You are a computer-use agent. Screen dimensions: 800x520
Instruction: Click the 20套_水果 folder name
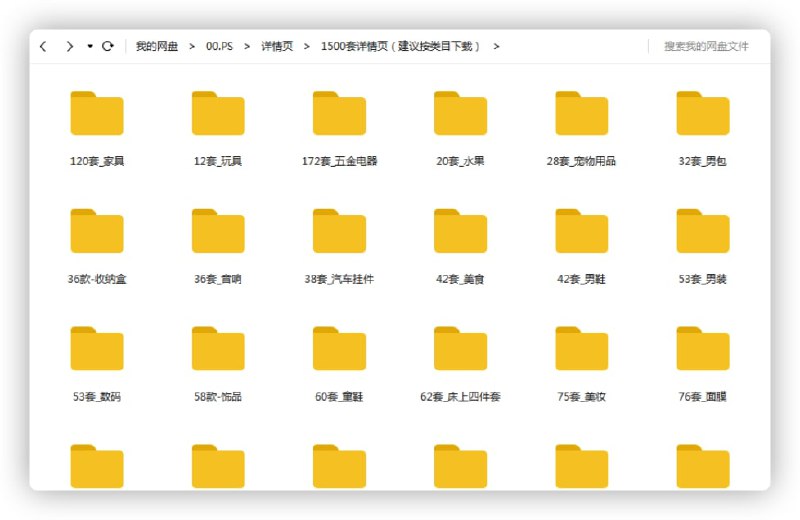click(x=460, y=161)
